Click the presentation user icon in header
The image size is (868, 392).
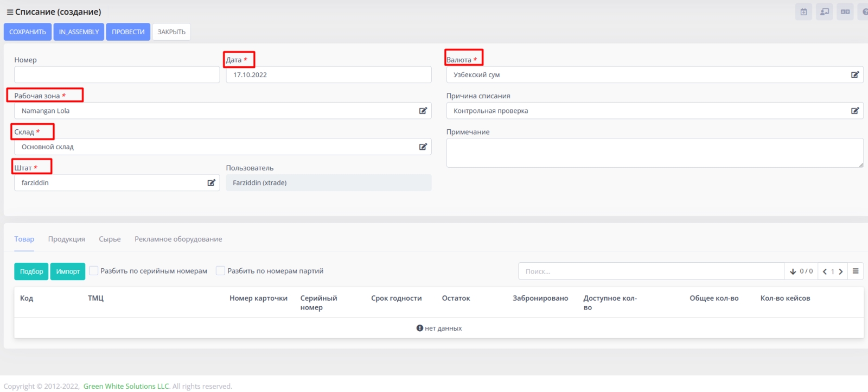point(824,12)
